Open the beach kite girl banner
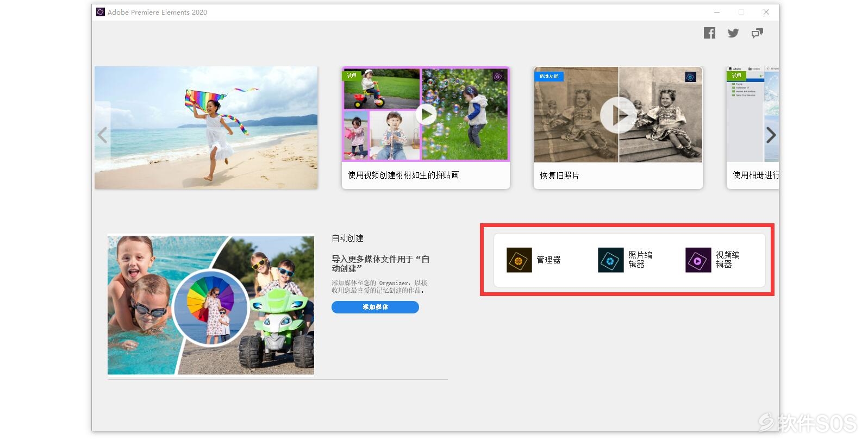The image size is (868, 440). pos(206,128)
